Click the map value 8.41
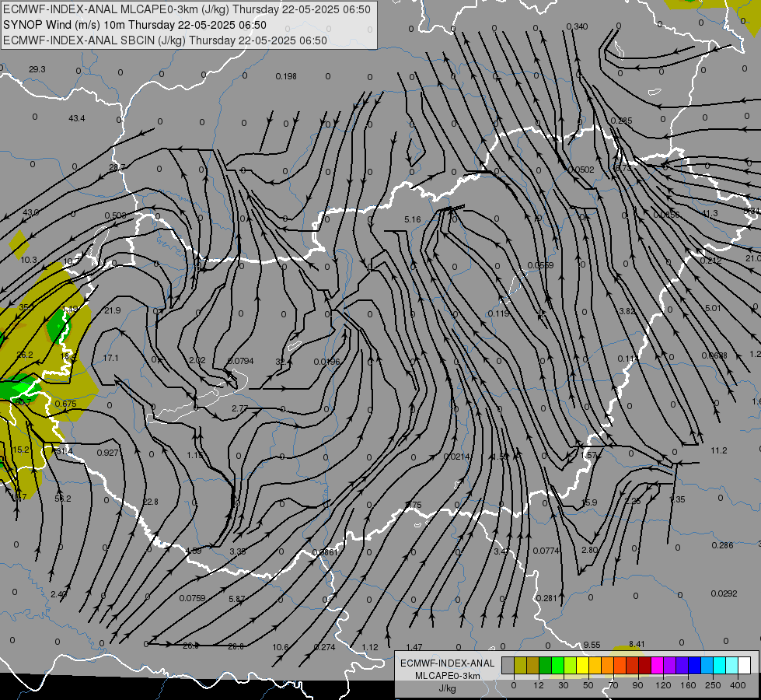Viewport: 761px width, 700px height. (637, 644)
